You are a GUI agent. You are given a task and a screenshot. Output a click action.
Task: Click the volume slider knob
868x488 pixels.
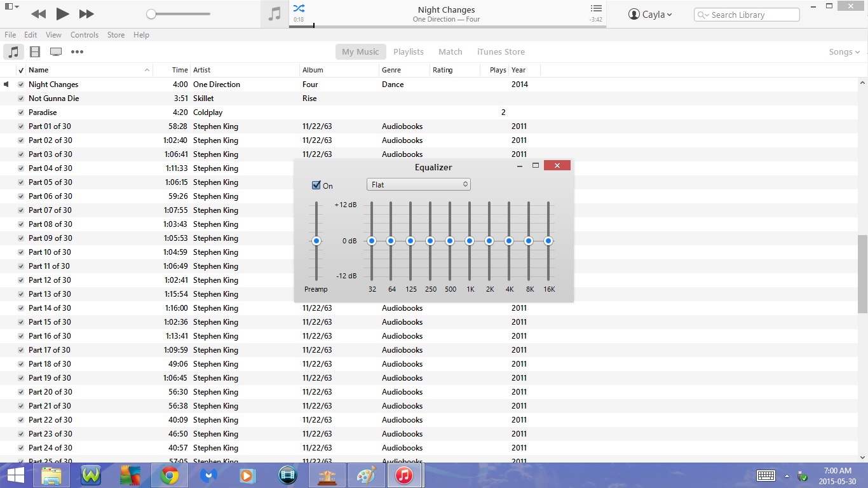click(151, 14)
